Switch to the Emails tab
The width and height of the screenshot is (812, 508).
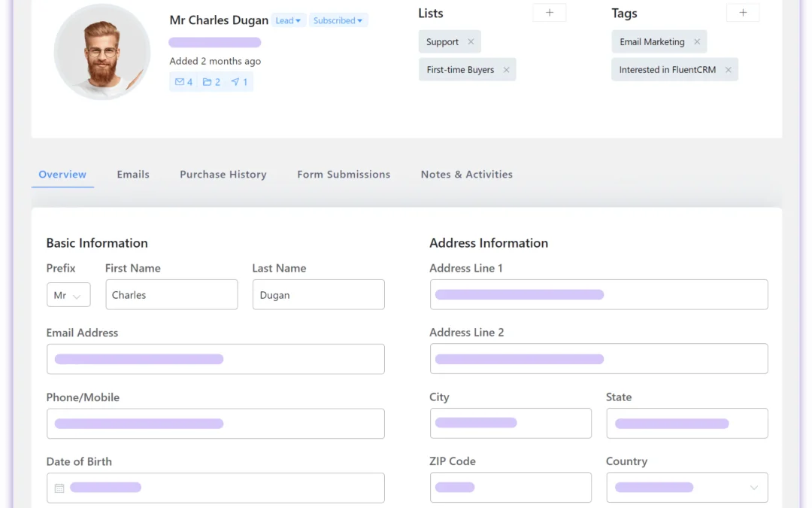(133, 174)
